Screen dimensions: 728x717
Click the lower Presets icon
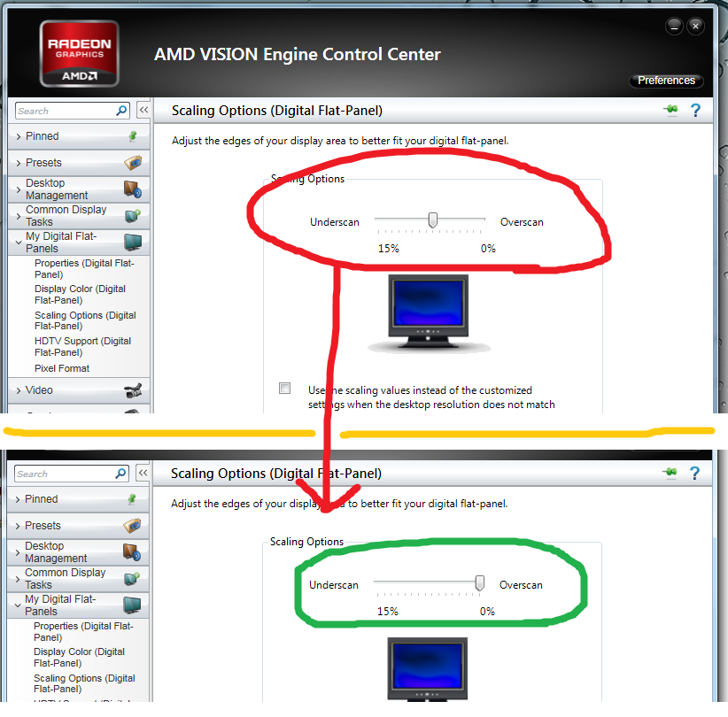(x=132, y=526)
